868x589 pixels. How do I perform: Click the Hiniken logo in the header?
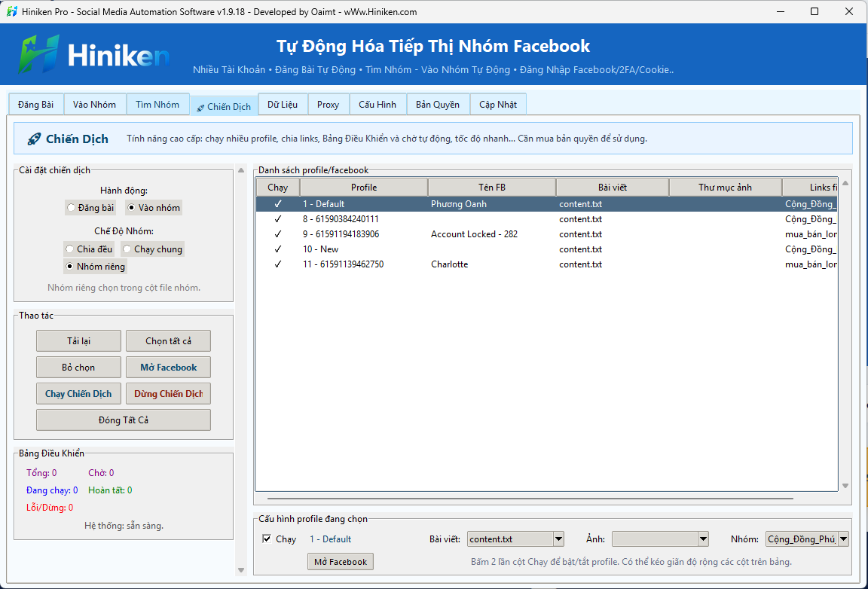point(94,54)
